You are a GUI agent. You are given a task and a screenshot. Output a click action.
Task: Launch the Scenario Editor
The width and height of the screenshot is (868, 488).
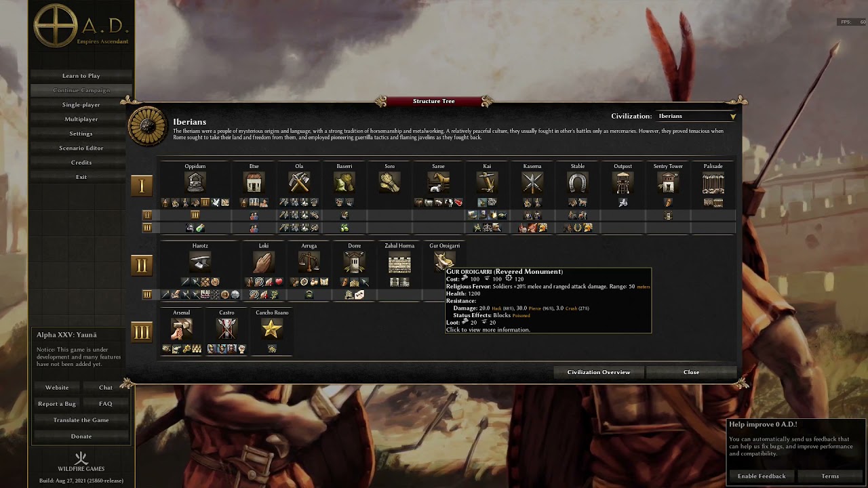(x=81, y=148)
